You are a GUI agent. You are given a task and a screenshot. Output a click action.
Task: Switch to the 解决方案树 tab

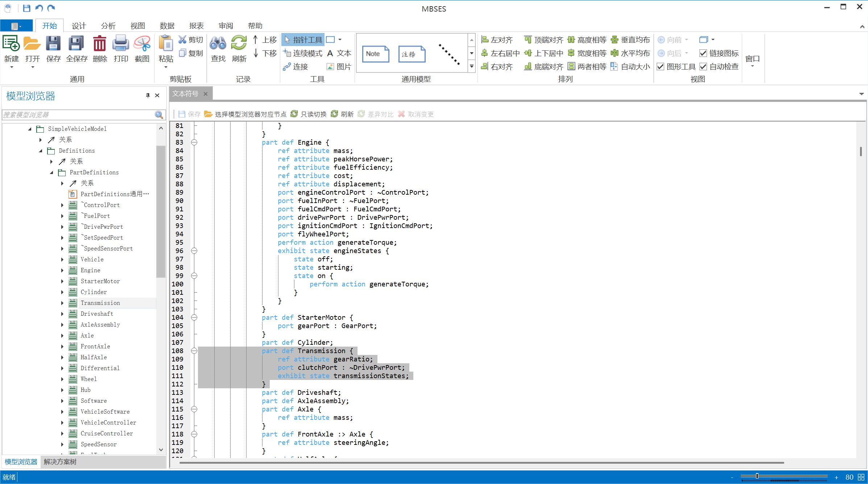(x=60, y=462)
